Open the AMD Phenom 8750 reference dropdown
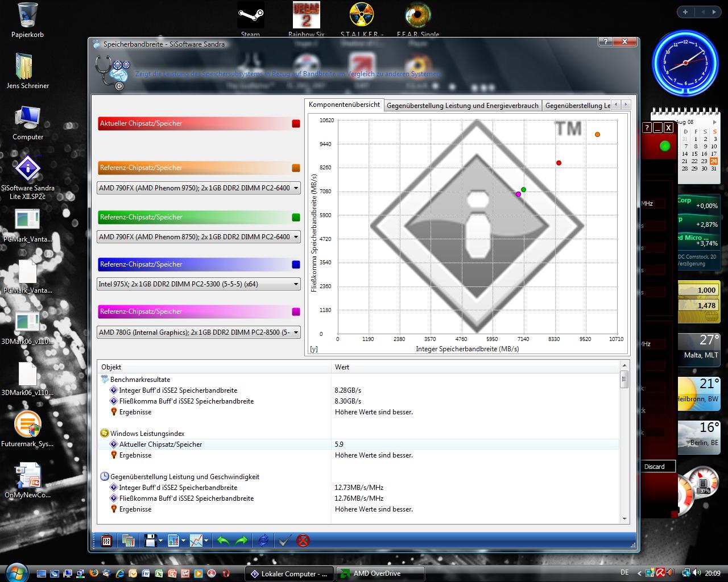The image size is (728, 582). (x=199, y=237)
